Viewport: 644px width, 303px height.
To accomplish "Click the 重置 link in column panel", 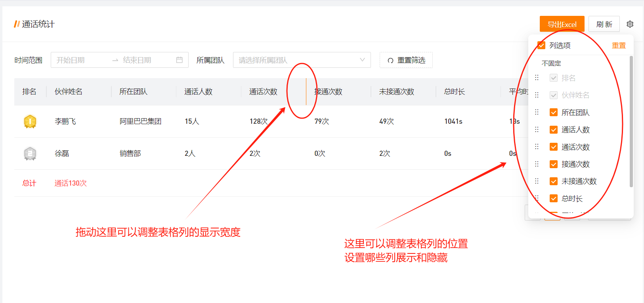I will [x=619, y=45].
